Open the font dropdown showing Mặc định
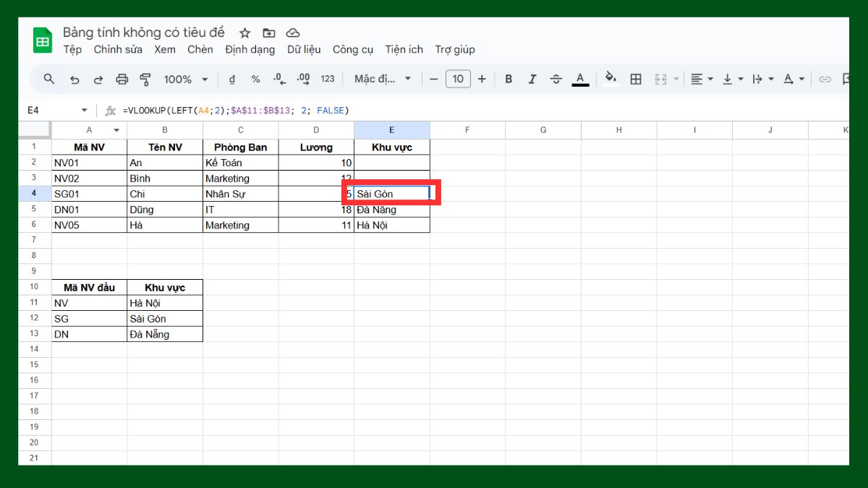 coord(382,79)
